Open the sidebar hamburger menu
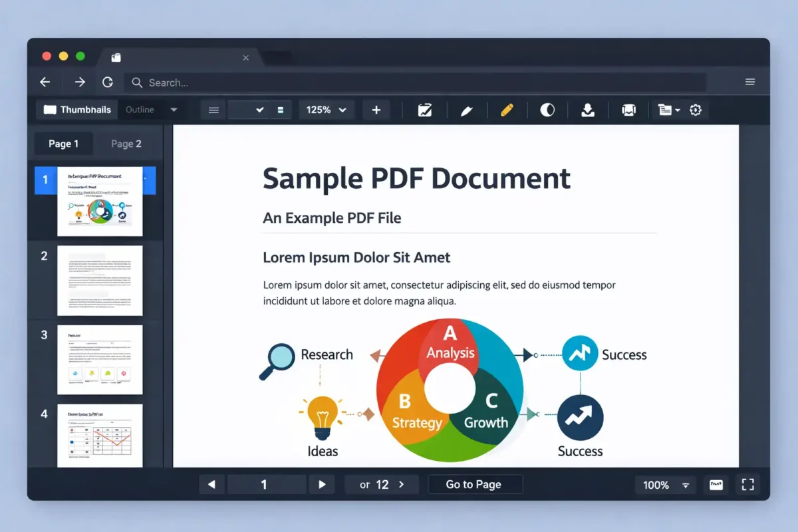The width and height of the screenshot is (798, 532). tap(213, 110)
